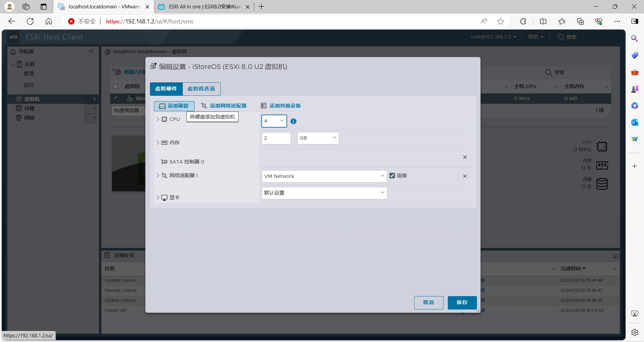This screenshot has height=342, width=644.
Task: Open the memory unit GB dropdown
Action: 318,138
